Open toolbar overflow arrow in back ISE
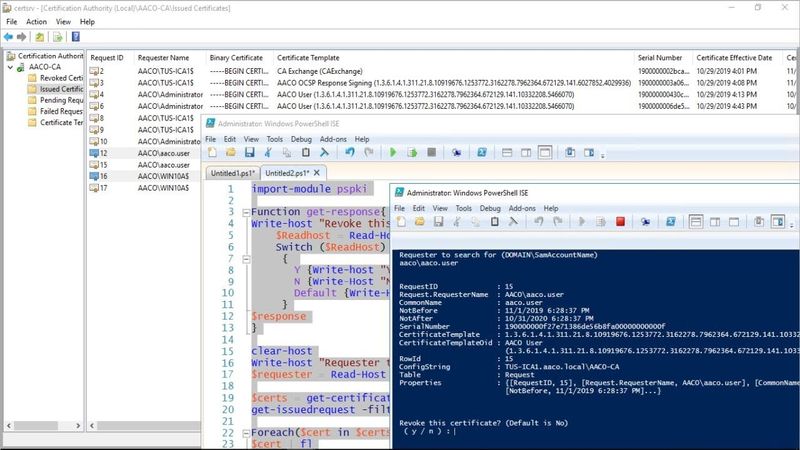The image size is (800, 450). point(603,155)
